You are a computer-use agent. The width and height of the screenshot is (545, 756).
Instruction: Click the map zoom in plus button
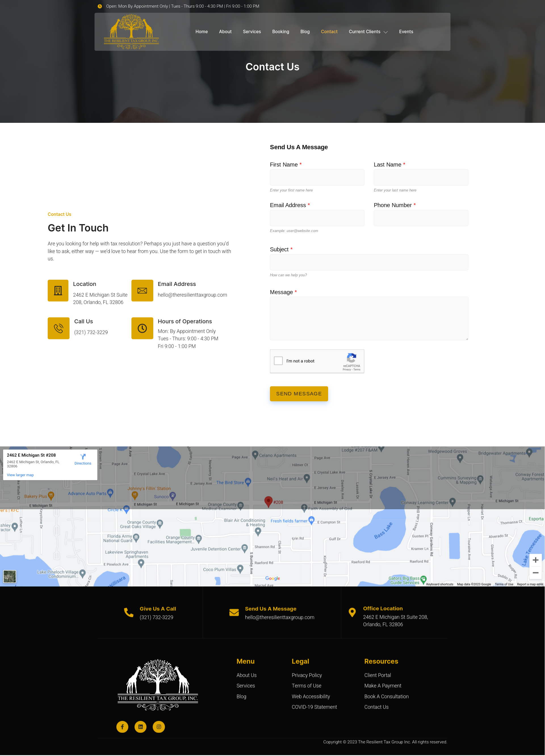tap(535, 560)
